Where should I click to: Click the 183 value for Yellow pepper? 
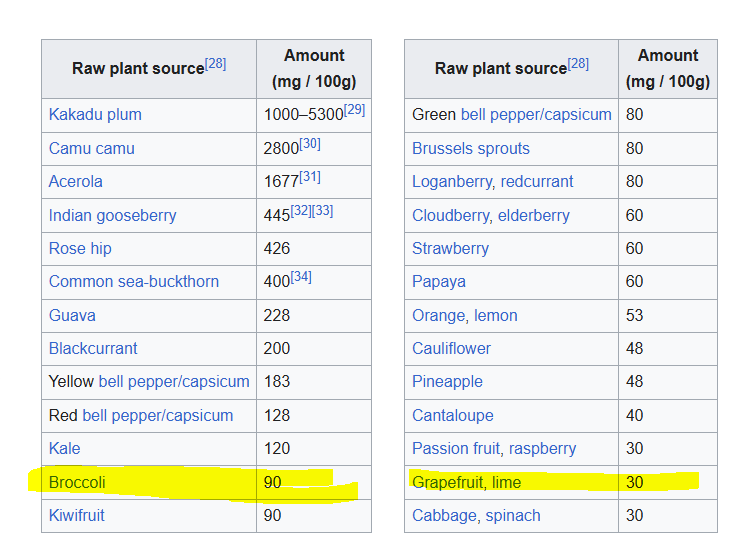277,382
